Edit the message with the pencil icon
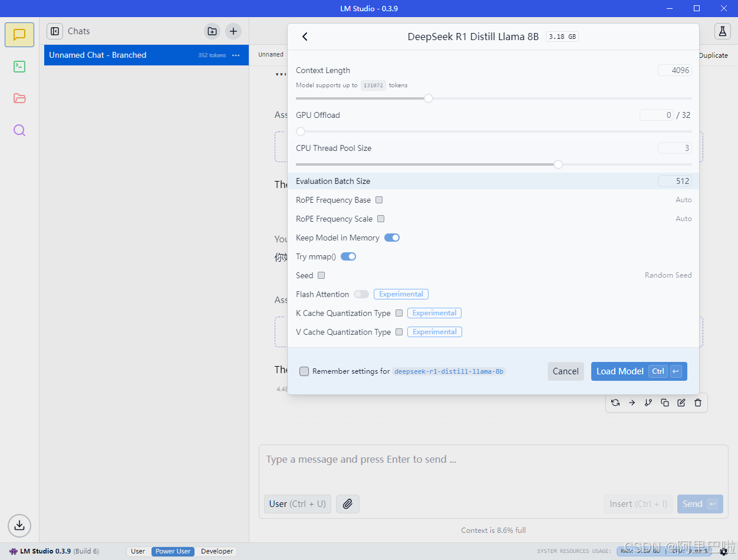The width and height of the screenshot is (738, 560). [x=681, y=403]
